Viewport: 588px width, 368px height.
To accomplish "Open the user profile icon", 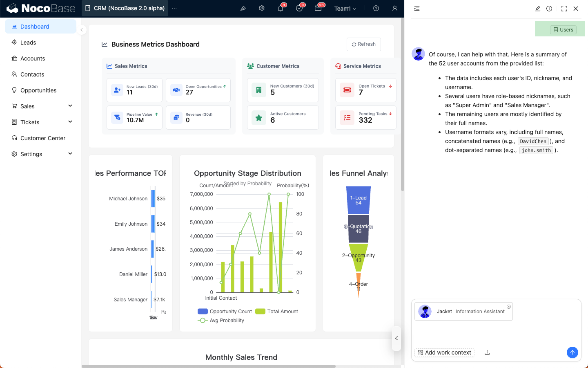I will 394,8.
